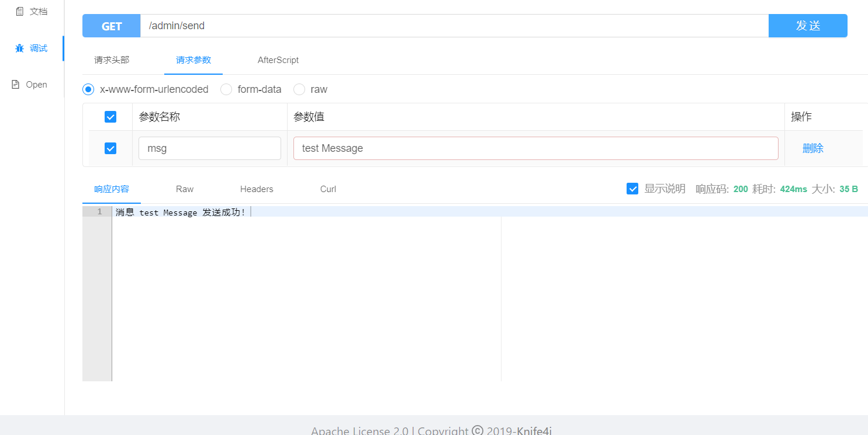Click the test Message value field
The width and height of the screenshot is (868, 435).
[535, 148]
